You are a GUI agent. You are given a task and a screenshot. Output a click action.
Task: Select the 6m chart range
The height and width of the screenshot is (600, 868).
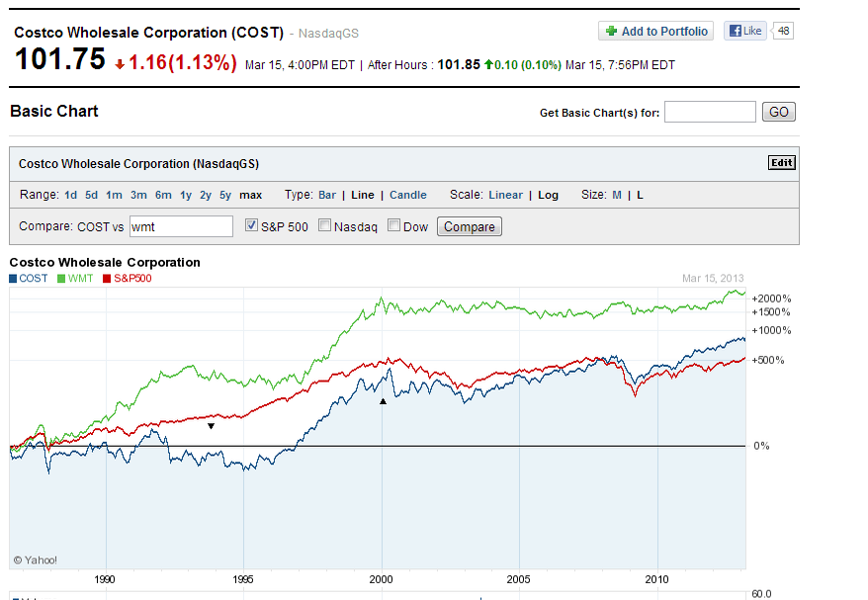pos(163,195)
